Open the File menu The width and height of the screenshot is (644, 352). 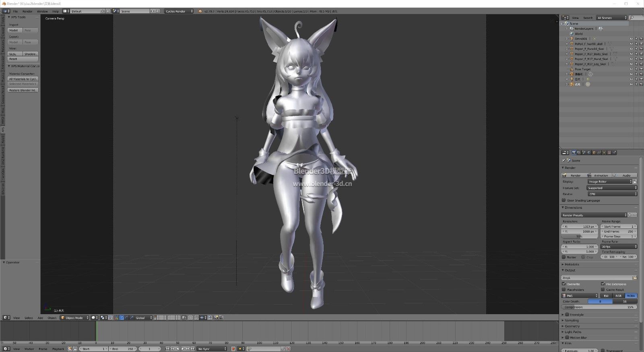15,11
